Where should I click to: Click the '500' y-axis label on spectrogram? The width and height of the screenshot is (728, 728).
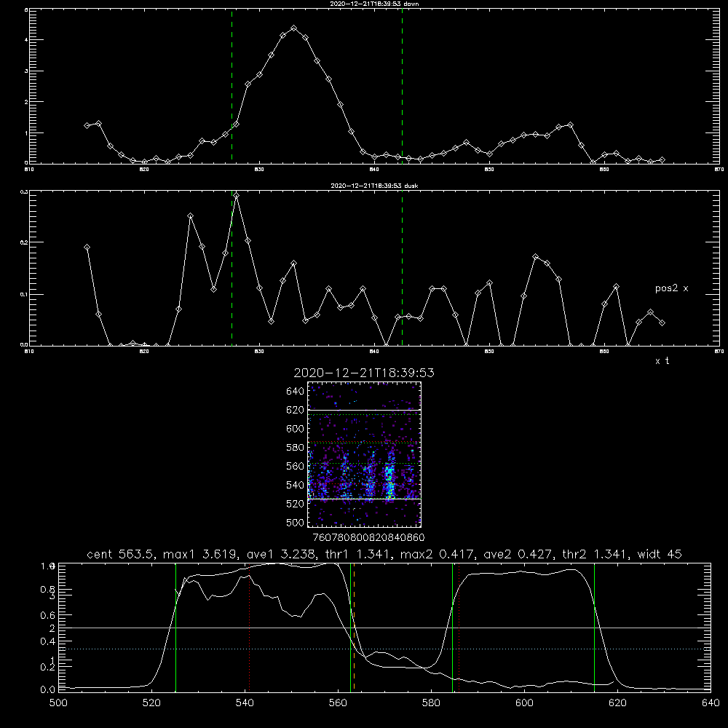pyautogui.click(x=296, y=522)
